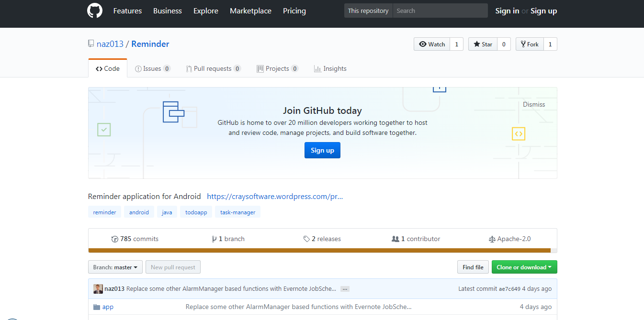Expand the commit message ellipsis button
644x320 pixels.
tap(345, 289)
